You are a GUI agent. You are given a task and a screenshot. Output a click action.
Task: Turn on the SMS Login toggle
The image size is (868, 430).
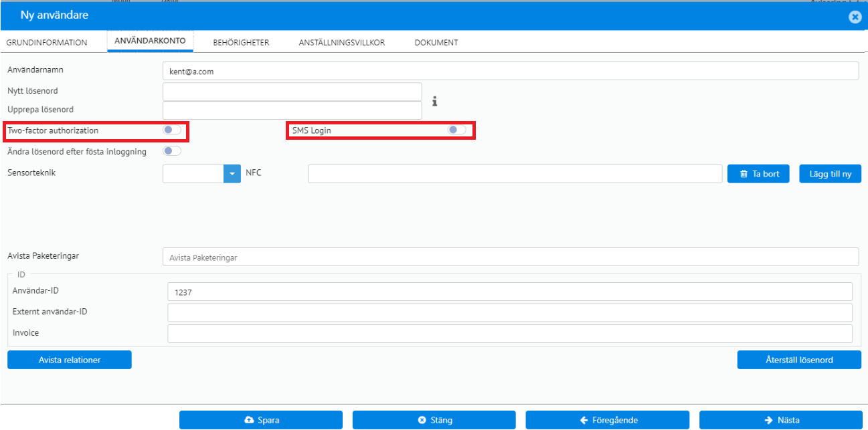[457, 130]
